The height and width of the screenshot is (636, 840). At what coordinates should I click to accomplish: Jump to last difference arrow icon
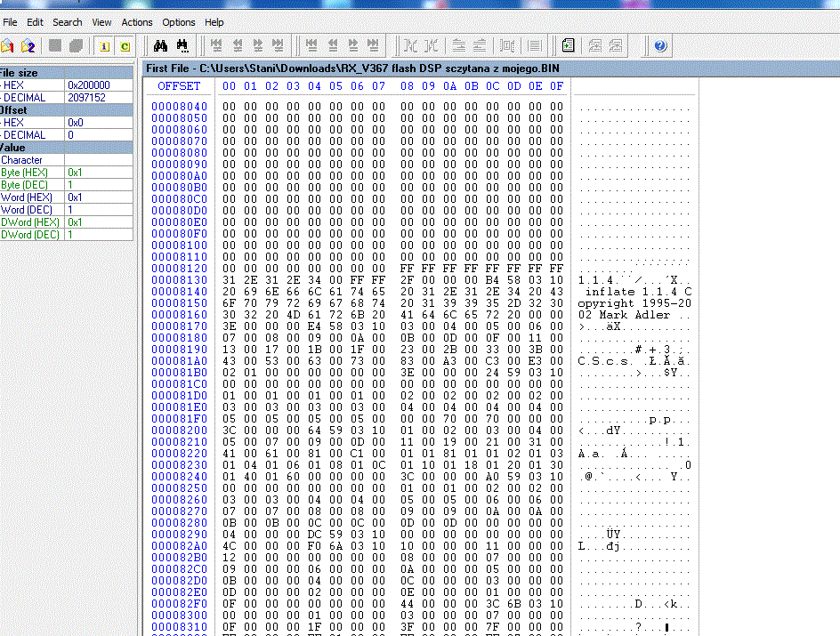point(278,45)
